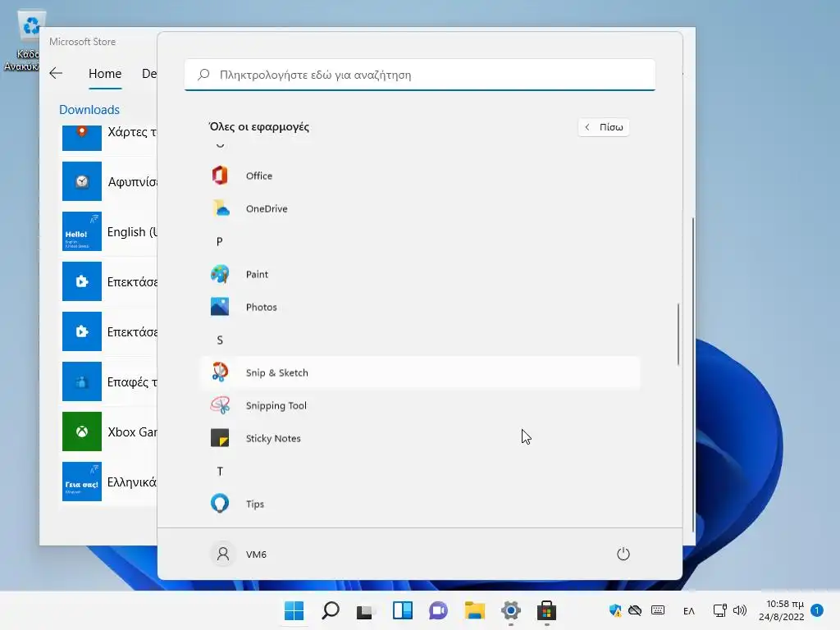Viewport: 840px width, 630px height.
Task: Jump to letter S section header
Action: pos(220,340)
